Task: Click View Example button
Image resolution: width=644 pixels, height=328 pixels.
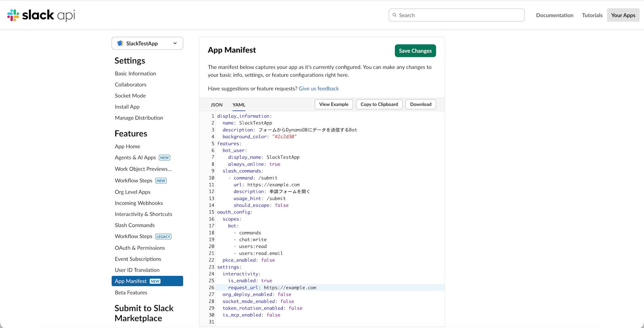Action: pos(334,105)
